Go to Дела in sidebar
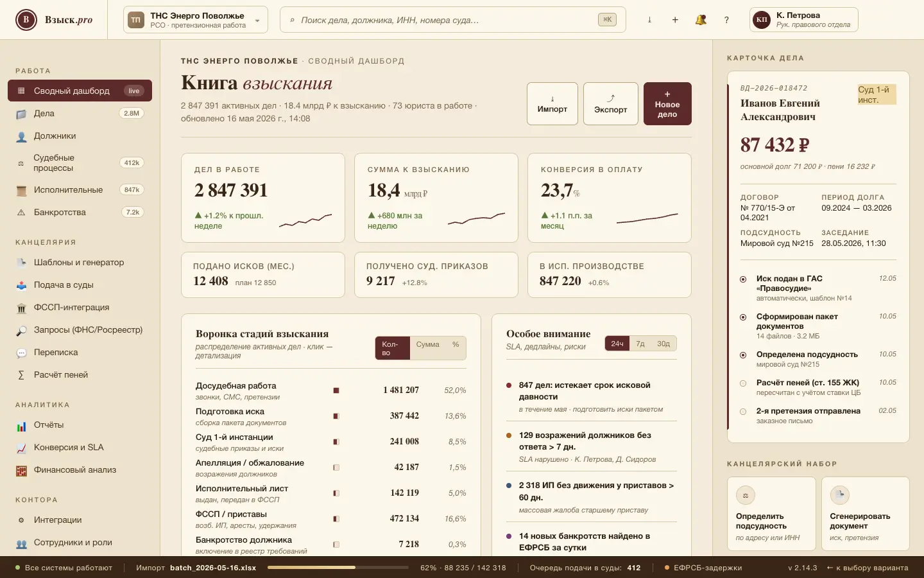 [x=80, y=114]
